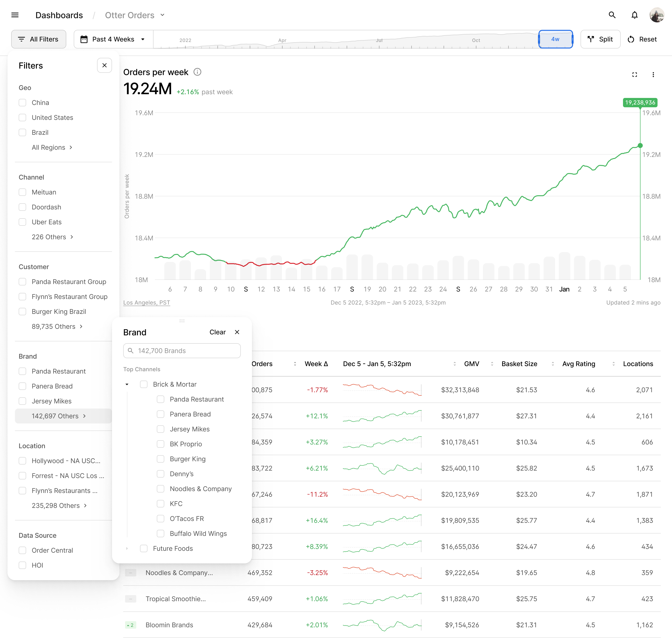Enable the Uber Eats channel checkbox
The height and width of the screenshot is (638, 672).
pyautogui.click(x=22, y=222)
